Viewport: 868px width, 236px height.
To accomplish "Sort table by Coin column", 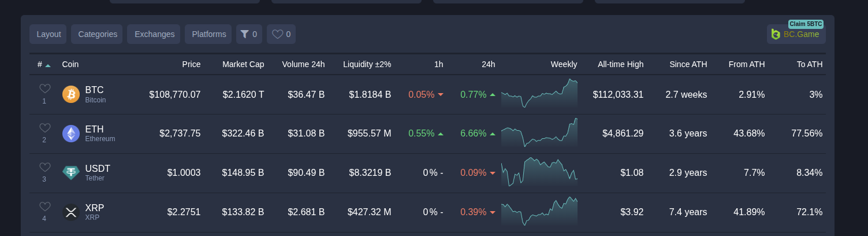I will [x=70, y=64].
